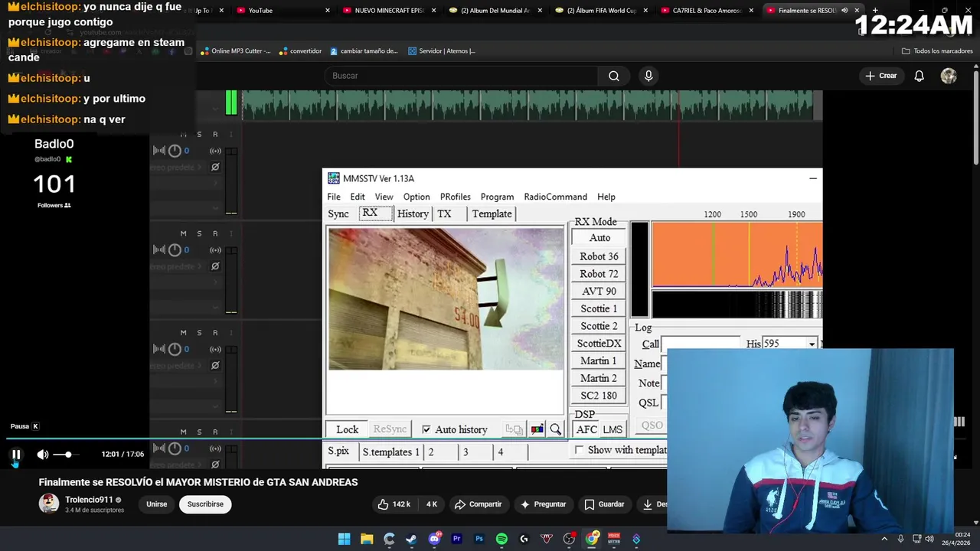Select ScottieDX RX mode
Image resolution: width=980 pixels, height=551 pixels.
click(599, 344)
